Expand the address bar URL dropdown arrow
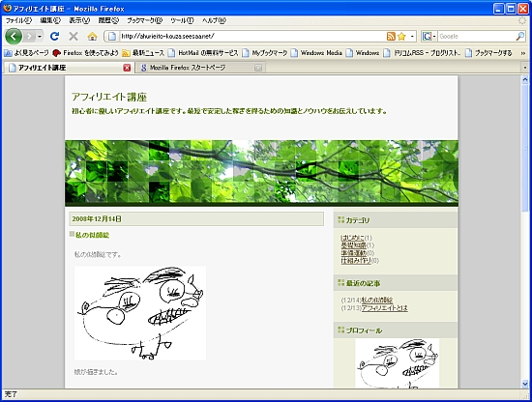The width and height of the screenshot is (532, 402). (x=412, y=37)
